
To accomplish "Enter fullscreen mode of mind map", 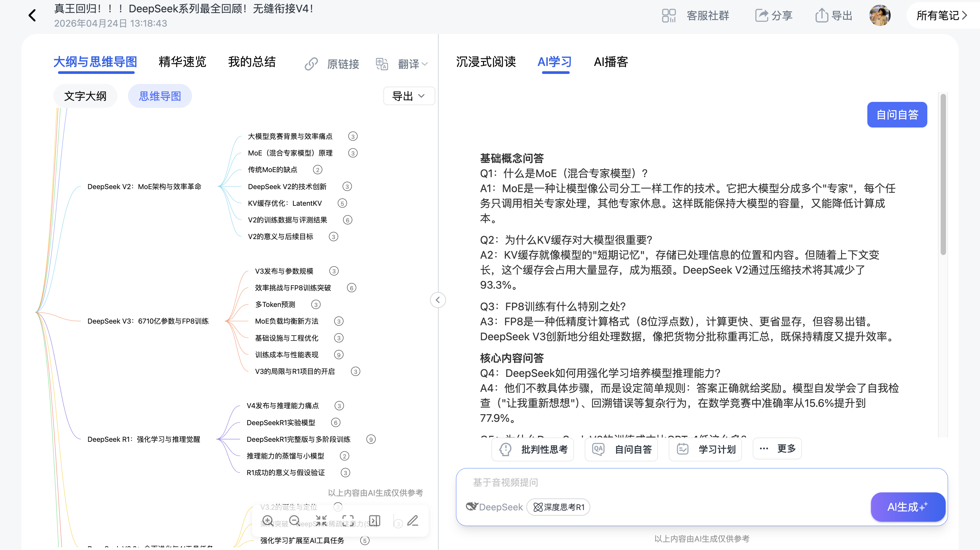I will [348, 520].
